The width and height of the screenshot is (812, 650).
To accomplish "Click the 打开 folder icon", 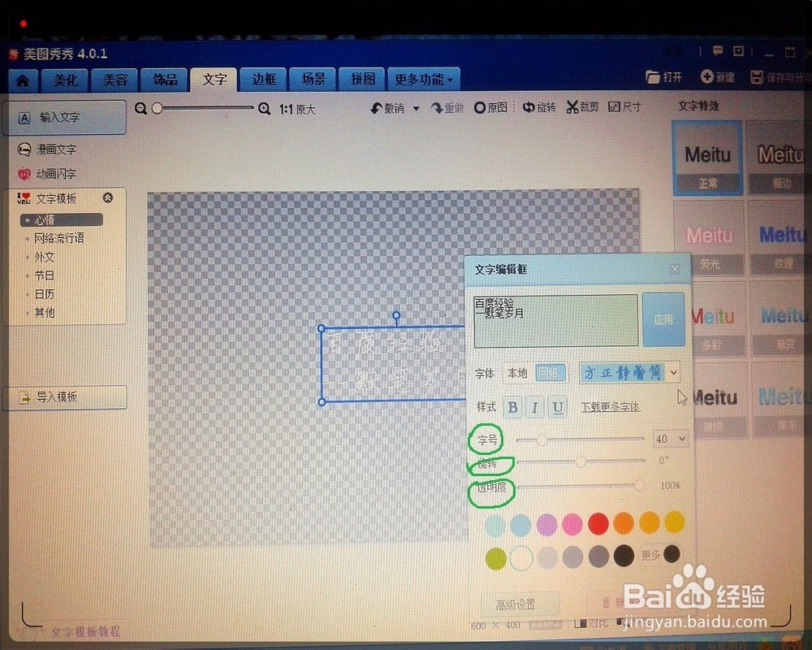I will tap(653, 78).
